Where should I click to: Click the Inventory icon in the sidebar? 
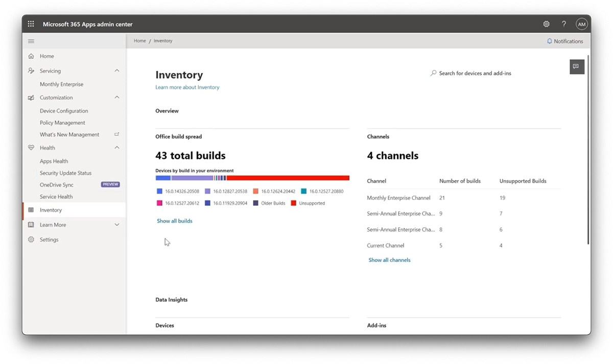coord(31,210)
